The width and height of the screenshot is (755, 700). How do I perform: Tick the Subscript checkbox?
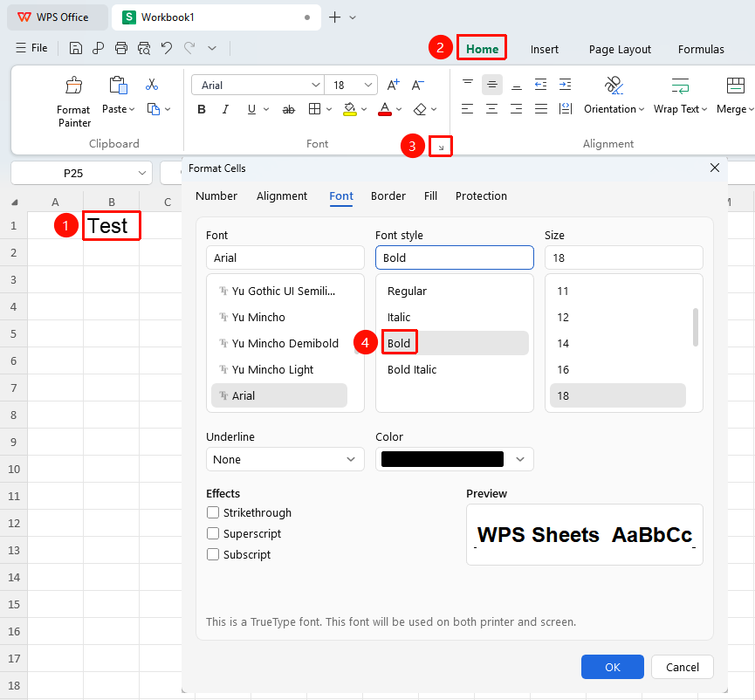click(x=213, y=554)
